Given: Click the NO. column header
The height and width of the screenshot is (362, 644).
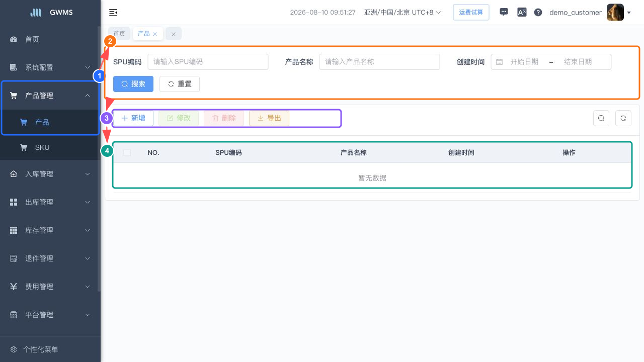Looking at the screenshot, I should (153, 152).
